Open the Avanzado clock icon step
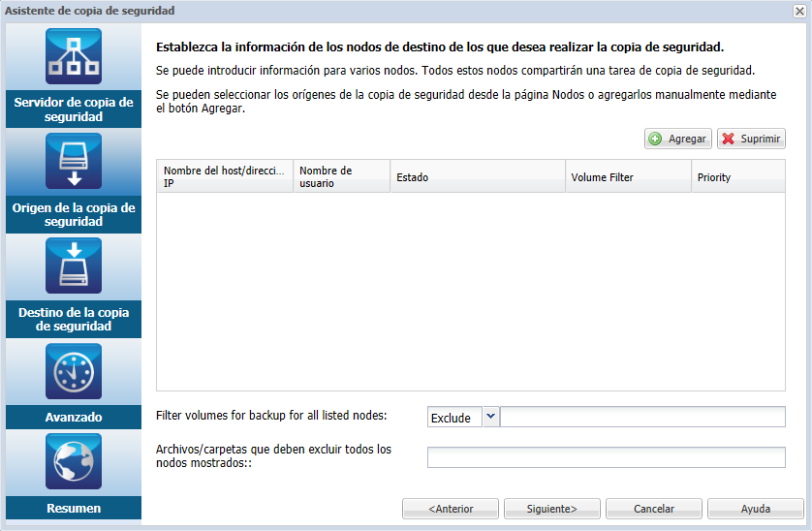The height and width of the screenshot is (531, 812). coord(74,371)
